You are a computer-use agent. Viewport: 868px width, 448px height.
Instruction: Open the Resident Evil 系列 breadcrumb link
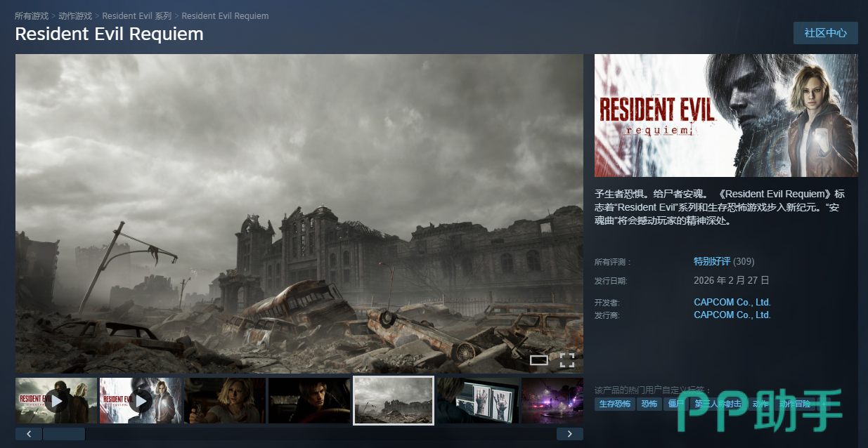(136, 15)
